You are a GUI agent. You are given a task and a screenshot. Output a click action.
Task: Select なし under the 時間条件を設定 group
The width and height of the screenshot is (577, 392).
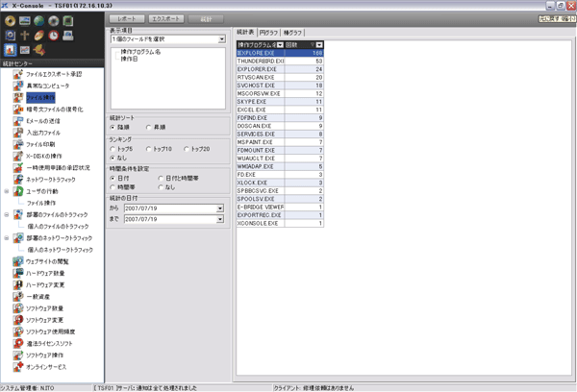(x=161, y=187)
